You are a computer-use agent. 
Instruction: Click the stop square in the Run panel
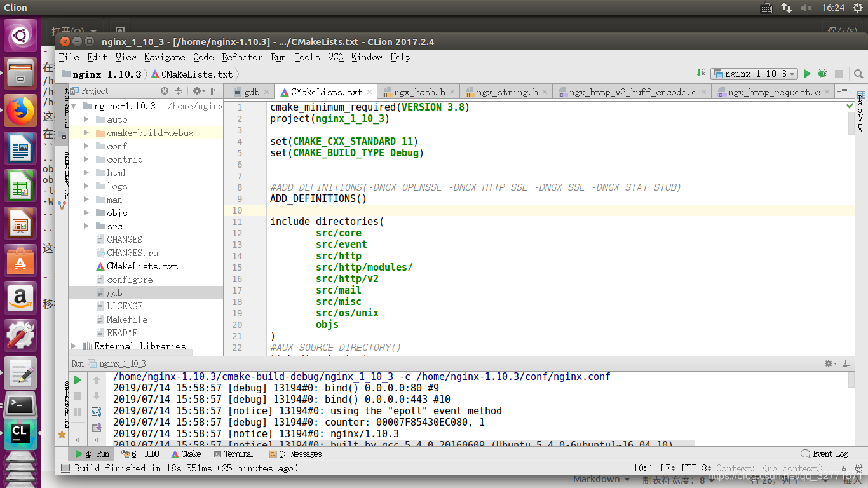click(78, 396)
